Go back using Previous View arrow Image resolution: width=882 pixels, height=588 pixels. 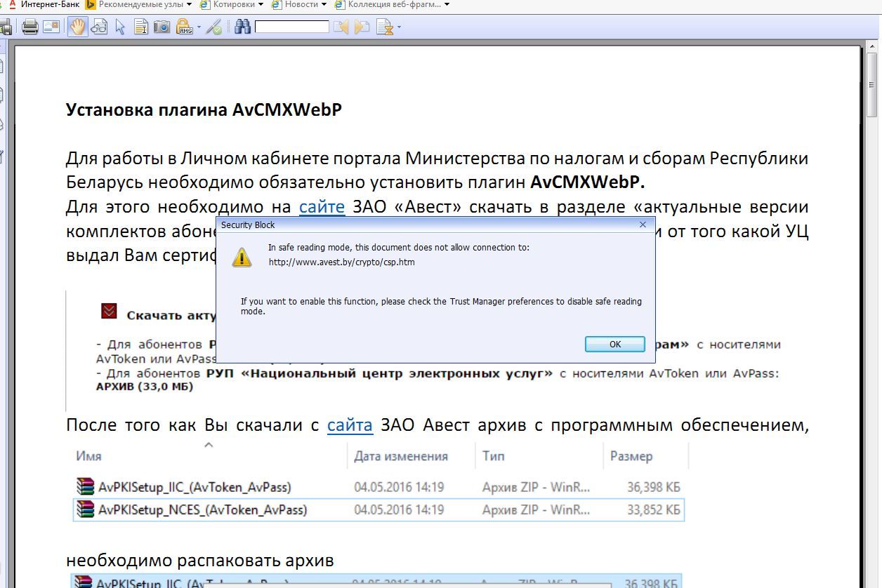tap(342, 27)
